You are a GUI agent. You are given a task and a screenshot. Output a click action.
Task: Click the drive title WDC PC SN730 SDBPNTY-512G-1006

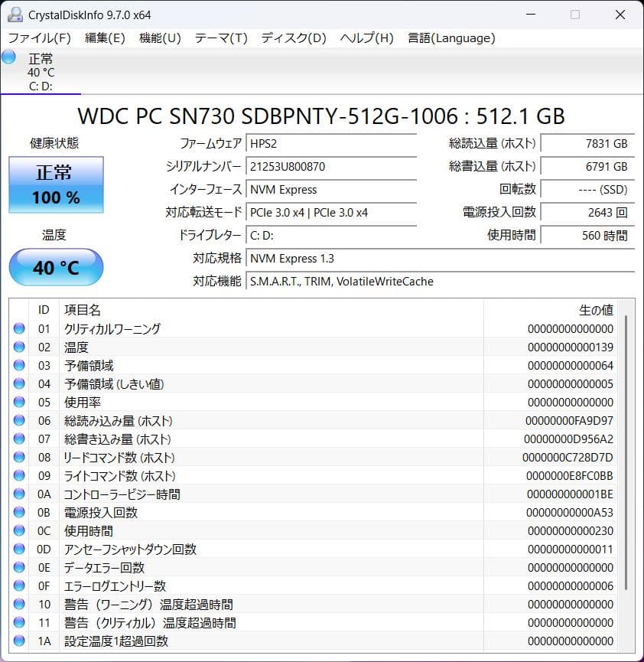(x=268, y=116)
